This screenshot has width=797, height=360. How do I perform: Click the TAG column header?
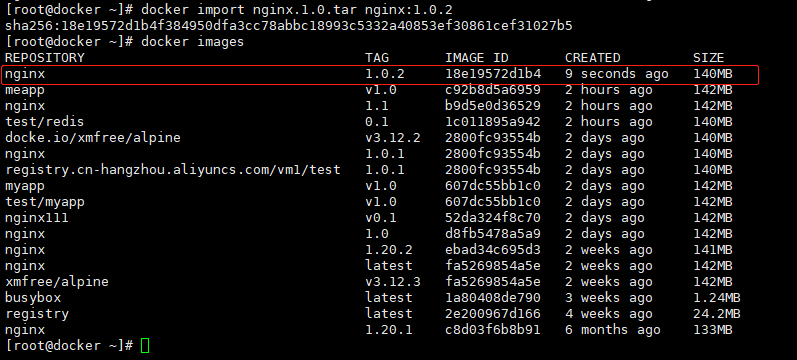[x=377, y=57]
